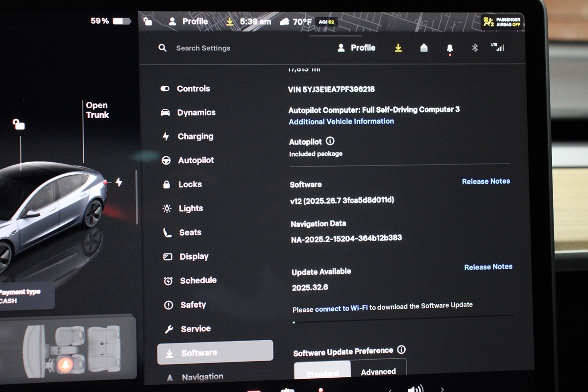This screenshot has height=392, width=588.
Task: Open the Profile selector in settings header
Action: pyautogui.click(x=357, y=48)
